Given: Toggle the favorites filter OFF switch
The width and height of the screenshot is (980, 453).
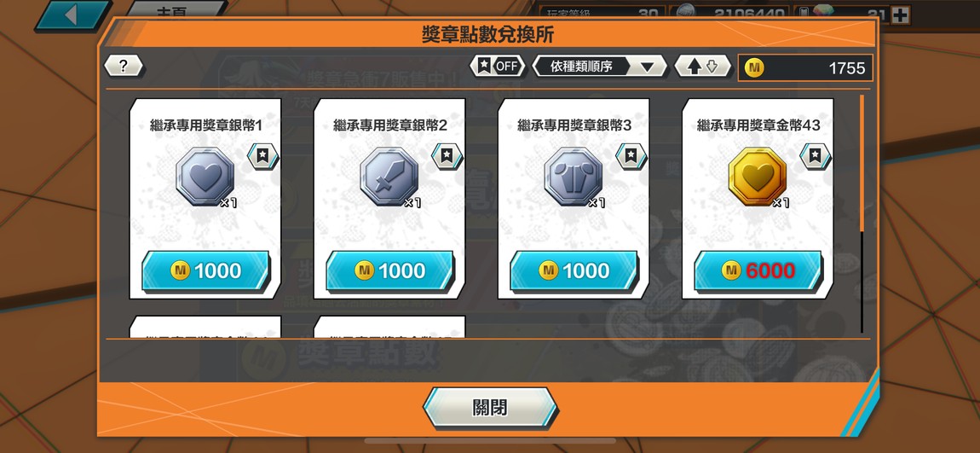Looking at the screenshot, I should pos(498,67).
